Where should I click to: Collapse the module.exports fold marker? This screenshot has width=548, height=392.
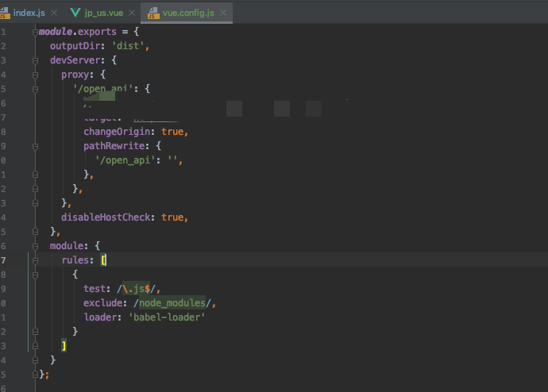(35, 32)
